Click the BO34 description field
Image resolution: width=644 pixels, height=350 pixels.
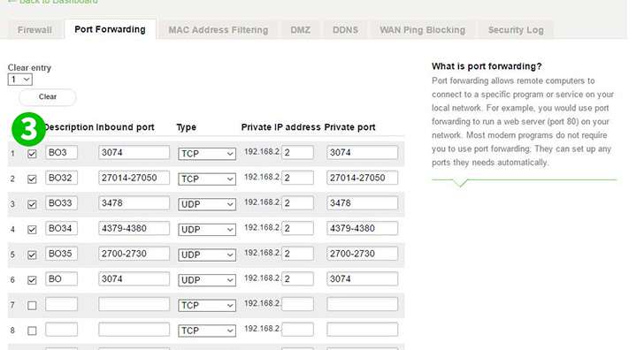(x=62, y=229)
